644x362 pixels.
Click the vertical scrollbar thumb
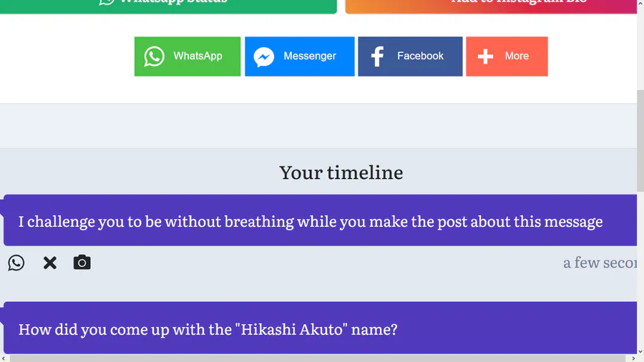tap(640, 140)
